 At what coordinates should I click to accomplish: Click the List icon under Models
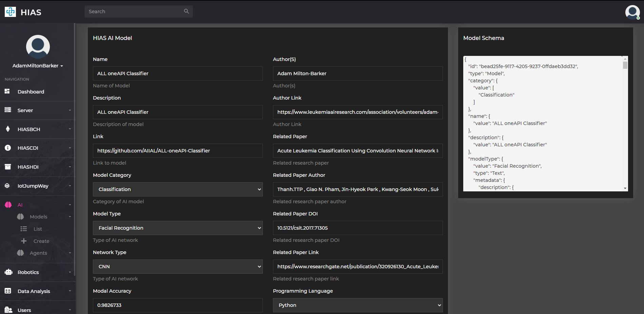[x=24, y=229]
